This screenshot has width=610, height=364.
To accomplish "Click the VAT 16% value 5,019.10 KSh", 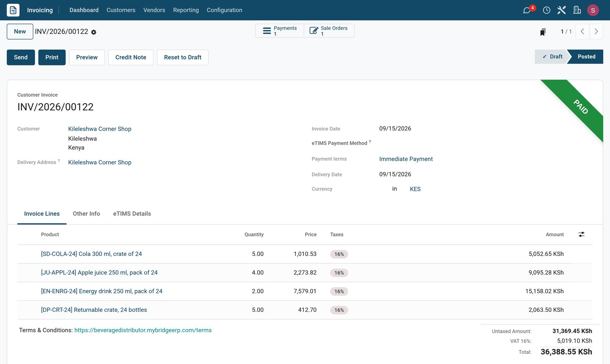I will point(575,341).
